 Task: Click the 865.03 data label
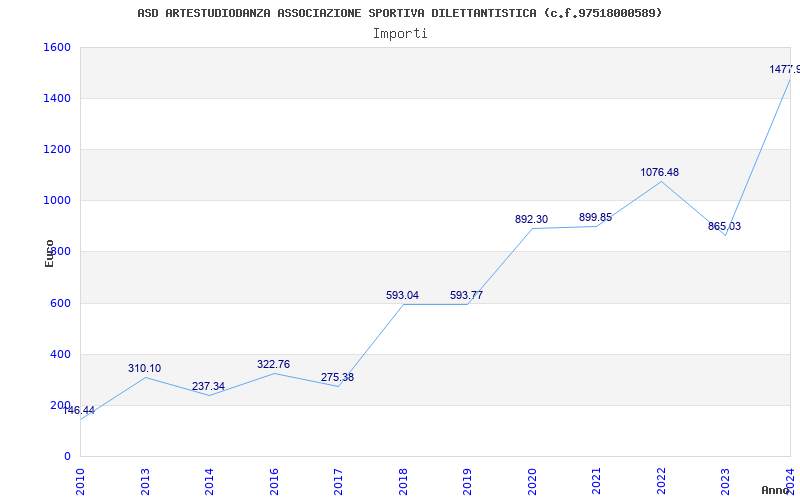(x=724, y=227)
